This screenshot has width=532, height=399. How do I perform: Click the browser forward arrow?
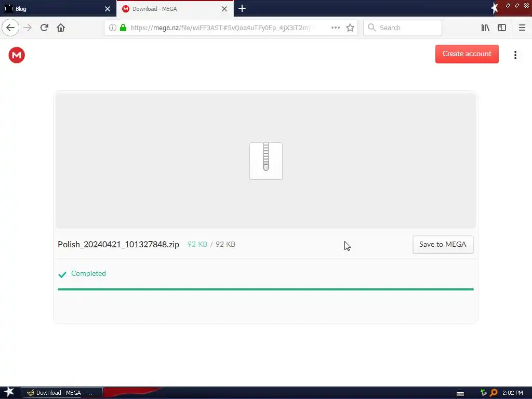[x=28, y=28]
